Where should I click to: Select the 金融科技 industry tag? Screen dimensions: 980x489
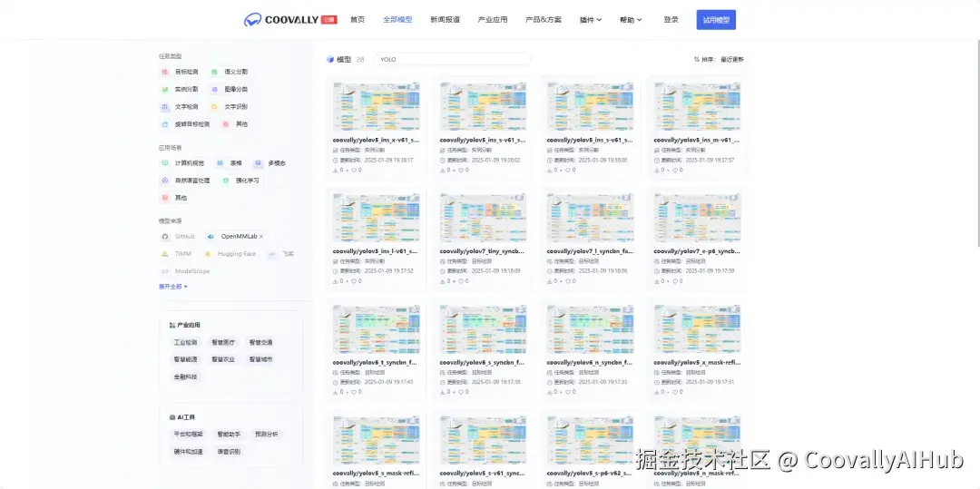tap(186, 377)
